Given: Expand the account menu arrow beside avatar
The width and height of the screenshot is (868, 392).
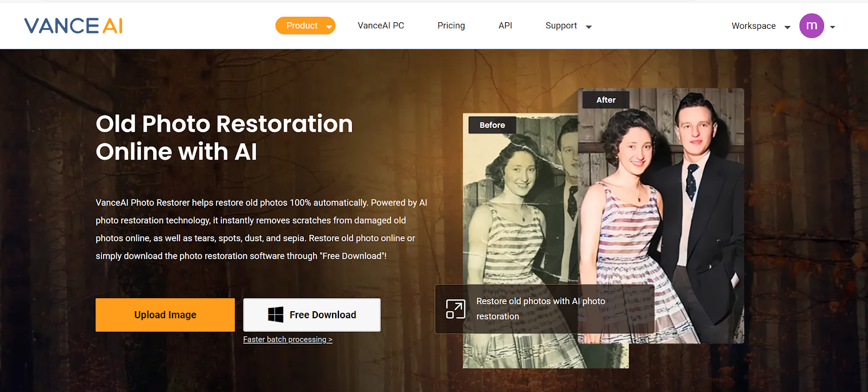Looking at the screenshot, I should pyautogui.click(x=832, y=27).
